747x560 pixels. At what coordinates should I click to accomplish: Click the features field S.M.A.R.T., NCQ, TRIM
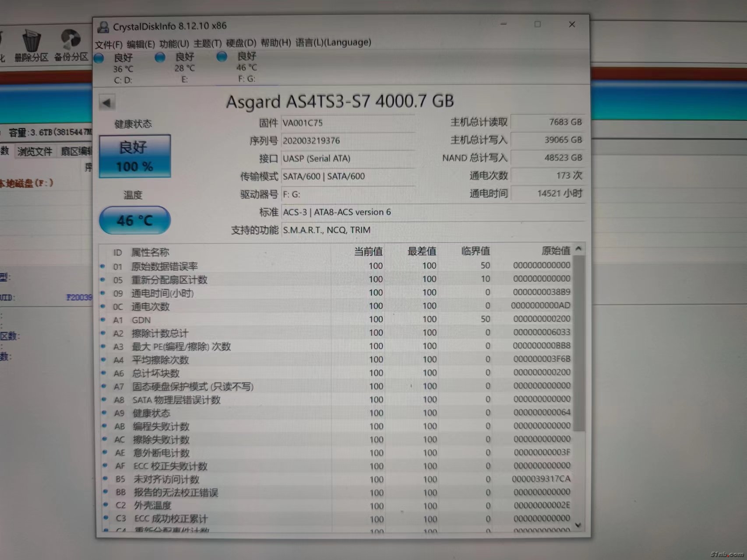click(x=433, y=230)
